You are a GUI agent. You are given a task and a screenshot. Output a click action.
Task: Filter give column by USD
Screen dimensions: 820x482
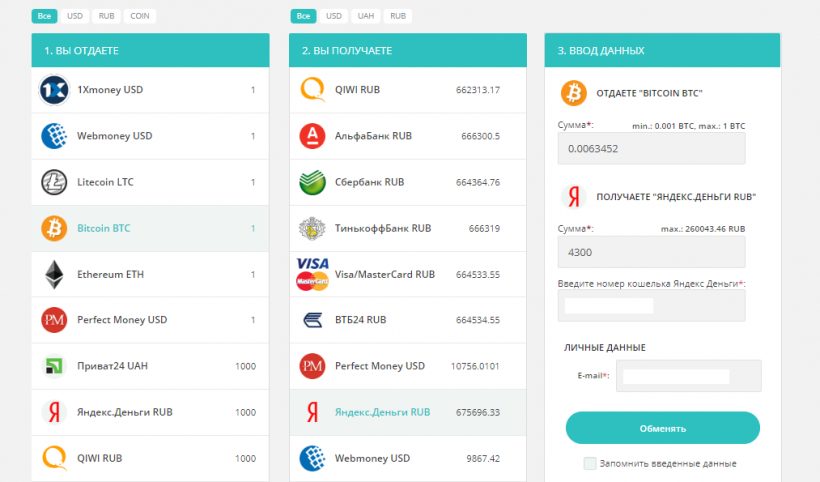(75, 16)
